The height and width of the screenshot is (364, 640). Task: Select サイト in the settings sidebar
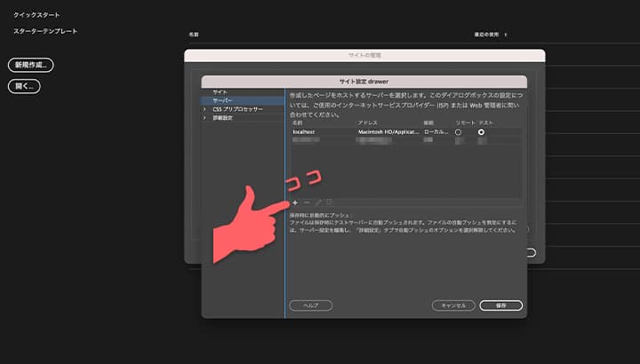pos(220,92)
